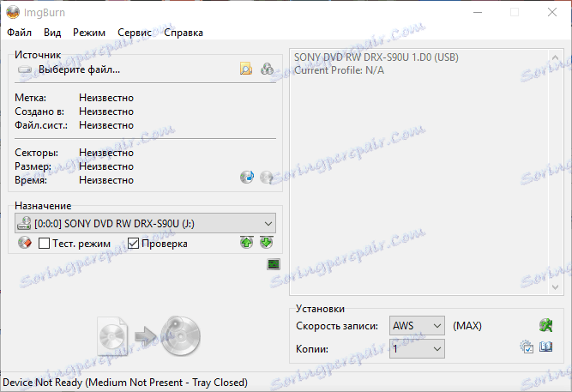572x392 pixels.
Task: Click the Выберите файл... text
Action: pyautogui.click(x=79, y=69)
